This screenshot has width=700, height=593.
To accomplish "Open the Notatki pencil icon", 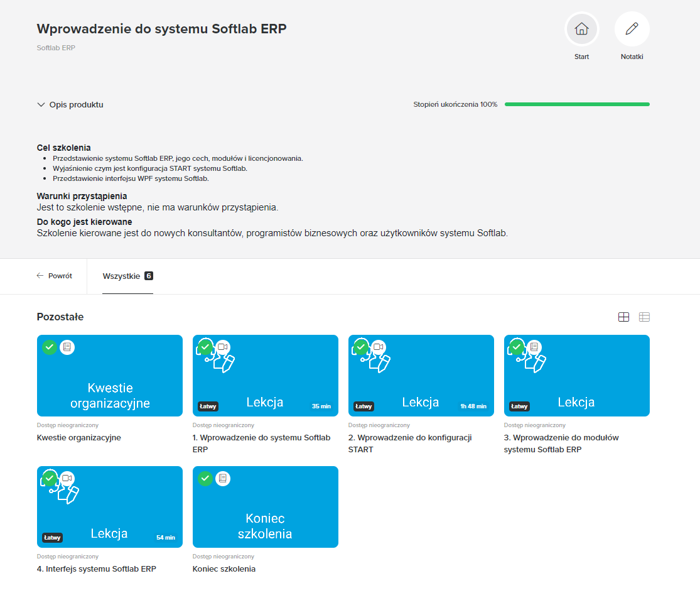I will [x=632, y=28].
